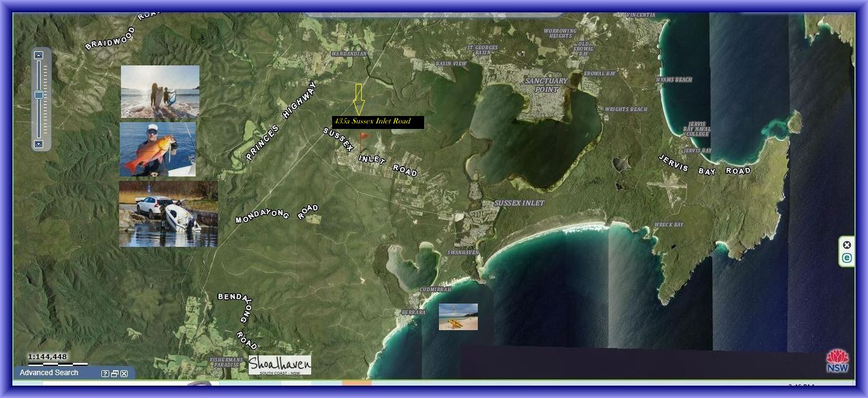
Task: Open the beach chairs thumbnail near Berrara
Action: coord(458,317)
